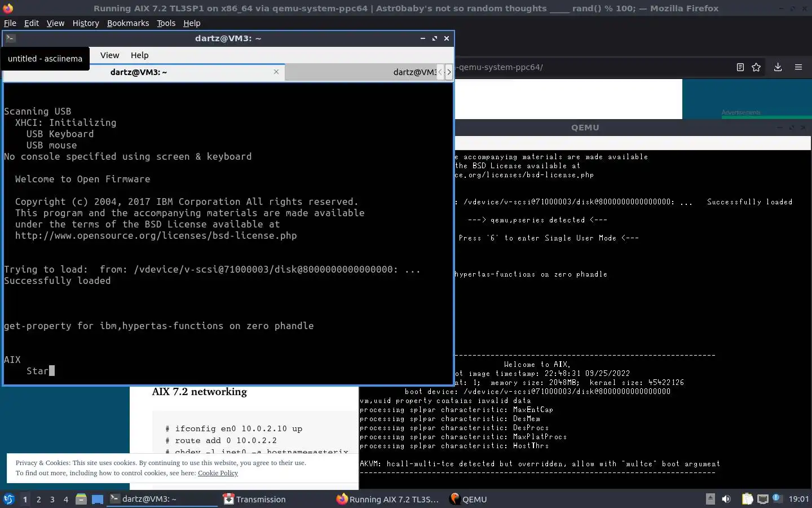
Task: Bookmark this page with the star icon
Action: coord(756,67)
